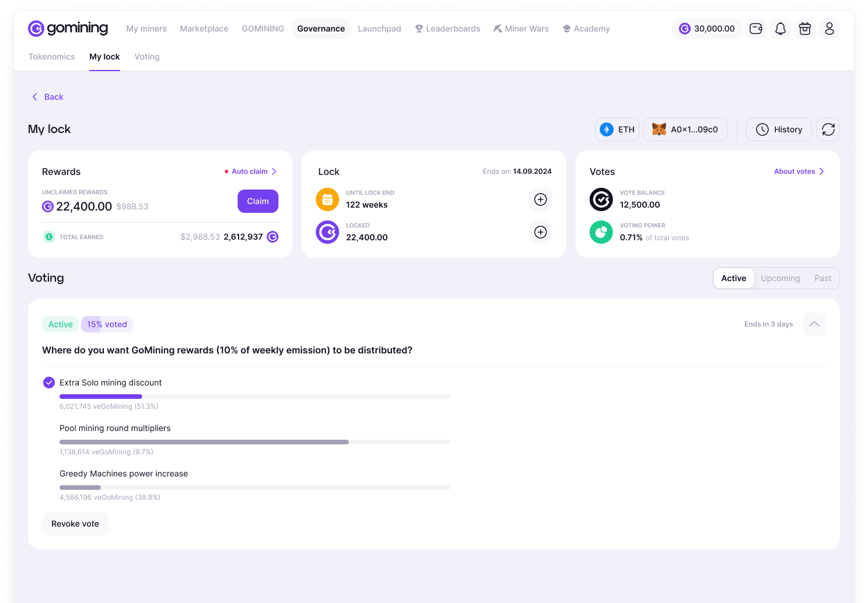This screenshot has width=868, height=603.
Task: Open the wallet icon in header
Action: [756, 29]
